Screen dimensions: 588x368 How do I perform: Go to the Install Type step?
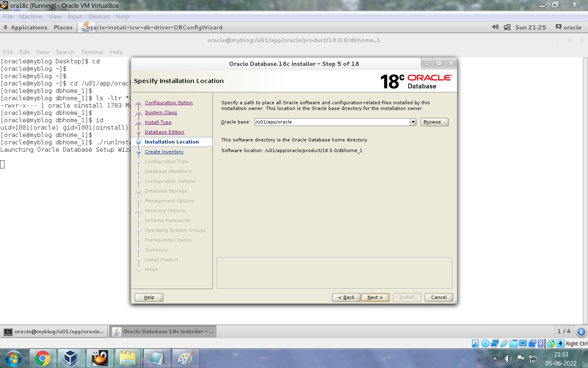[158, 122]
